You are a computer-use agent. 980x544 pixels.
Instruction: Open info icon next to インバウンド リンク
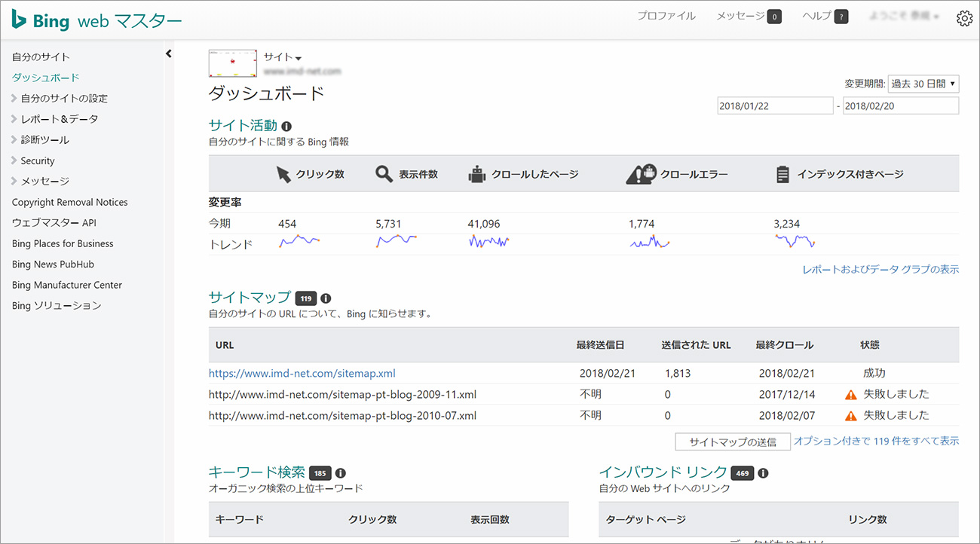pyautogui.click(x=763, y=473)
